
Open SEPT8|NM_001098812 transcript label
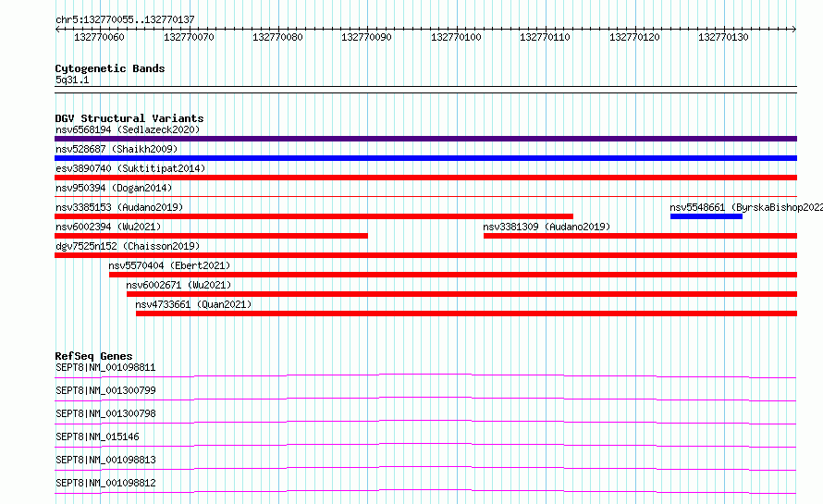point(105,483)
